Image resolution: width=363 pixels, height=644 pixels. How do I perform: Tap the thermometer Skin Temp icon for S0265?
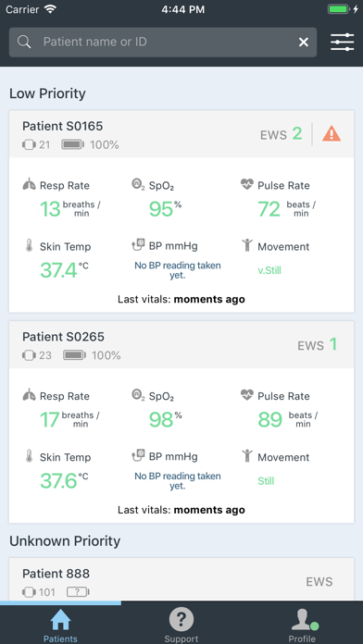pos(29,456)
